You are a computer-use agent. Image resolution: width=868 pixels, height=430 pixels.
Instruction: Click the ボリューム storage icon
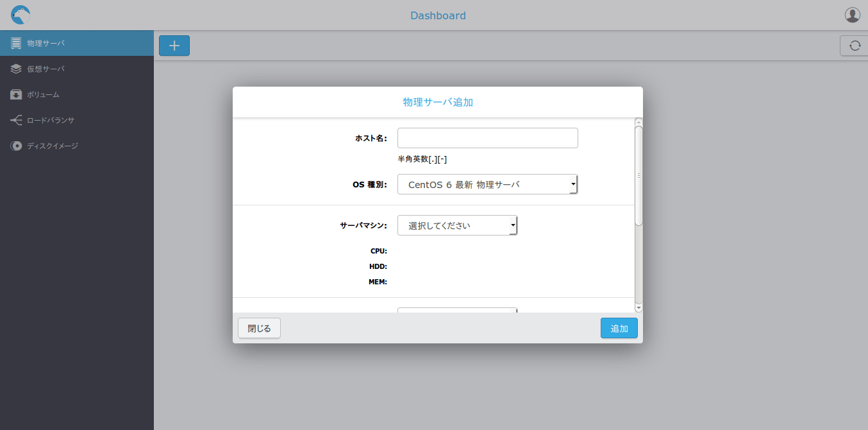tap(16, 94)
